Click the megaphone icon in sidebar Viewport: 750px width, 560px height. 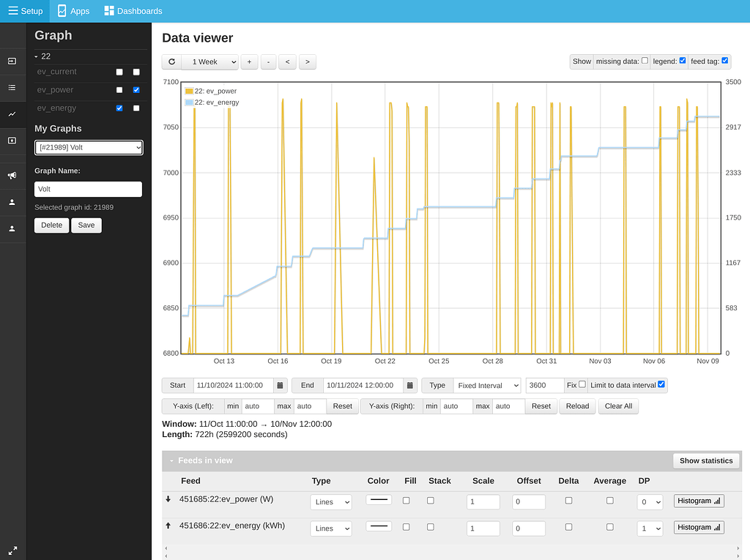pyautogui.click(x=12, y=176)
